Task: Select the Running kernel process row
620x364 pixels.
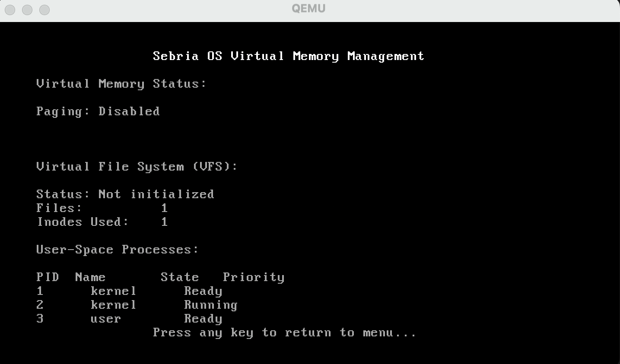Action: [x=130, y=304]
